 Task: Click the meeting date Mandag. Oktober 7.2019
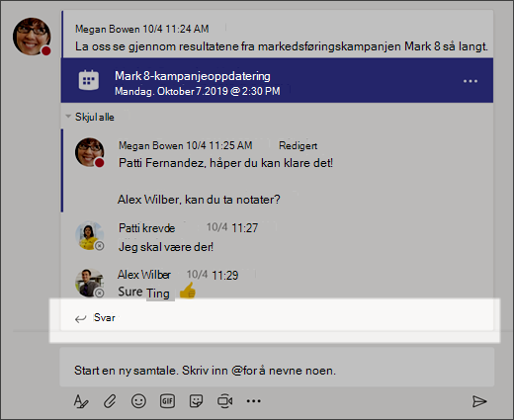pyautogui.click(x=198, y=91)
